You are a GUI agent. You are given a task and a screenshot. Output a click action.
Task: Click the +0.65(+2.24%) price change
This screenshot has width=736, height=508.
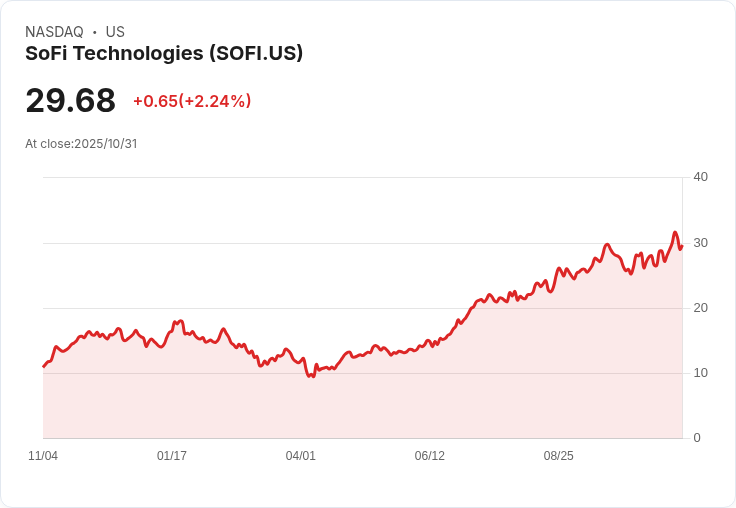[x=192, y=101]
